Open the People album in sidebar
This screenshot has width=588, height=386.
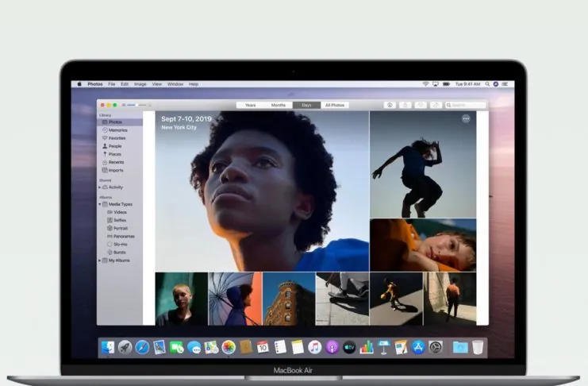[115, 146]
